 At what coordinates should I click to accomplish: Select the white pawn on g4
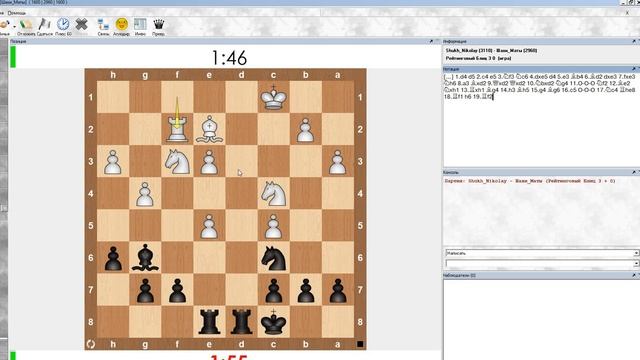[144, 194]
